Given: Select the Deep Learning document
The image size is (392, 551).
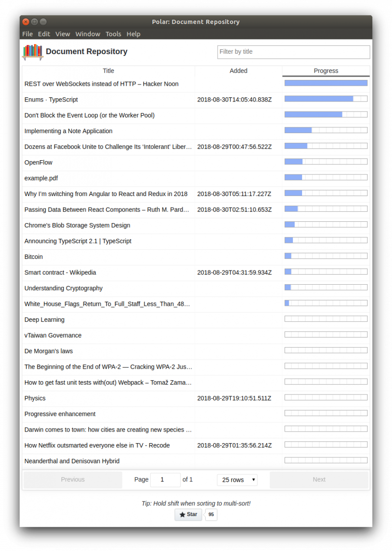Looking at the screenshot, I should click(45, 320).
